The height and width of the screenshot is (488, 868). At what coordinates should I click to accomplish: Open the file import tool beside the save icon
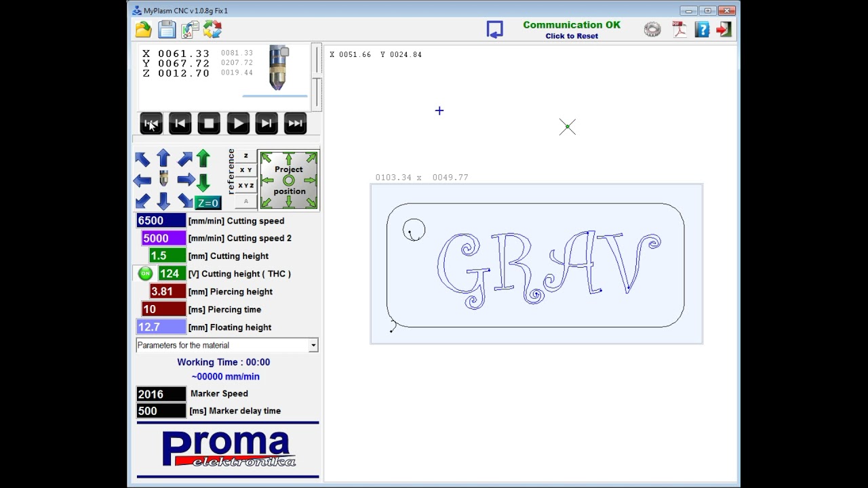190,29
